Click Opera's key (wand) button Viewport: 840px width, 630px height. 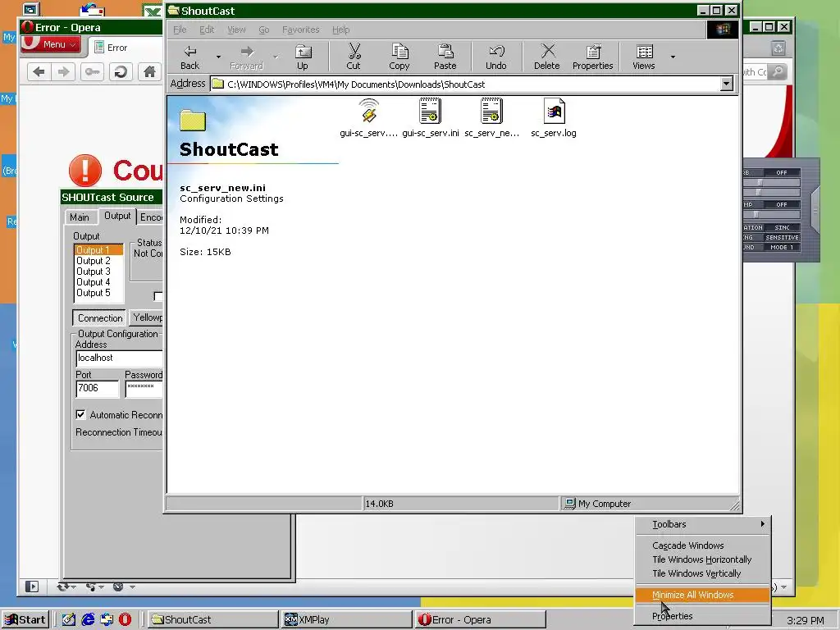pyautogui.click(x=92, y=72)
